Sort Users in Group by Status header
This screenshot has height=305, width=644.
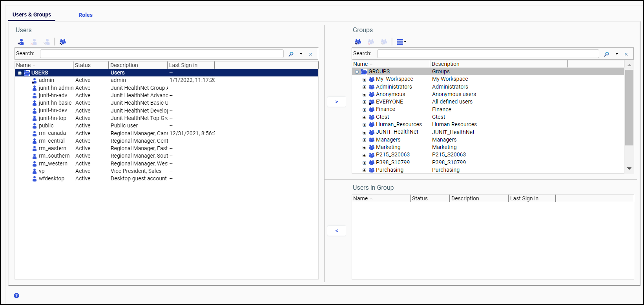click(430, 198)
